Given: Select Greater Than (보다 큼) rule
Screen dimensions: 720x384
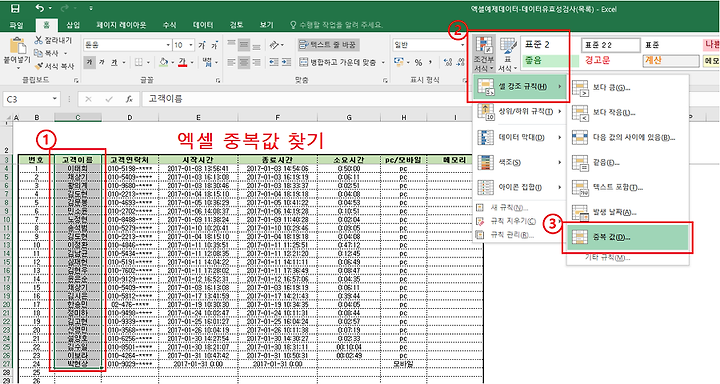Looking at the screenshot, I should coord(627,87).
